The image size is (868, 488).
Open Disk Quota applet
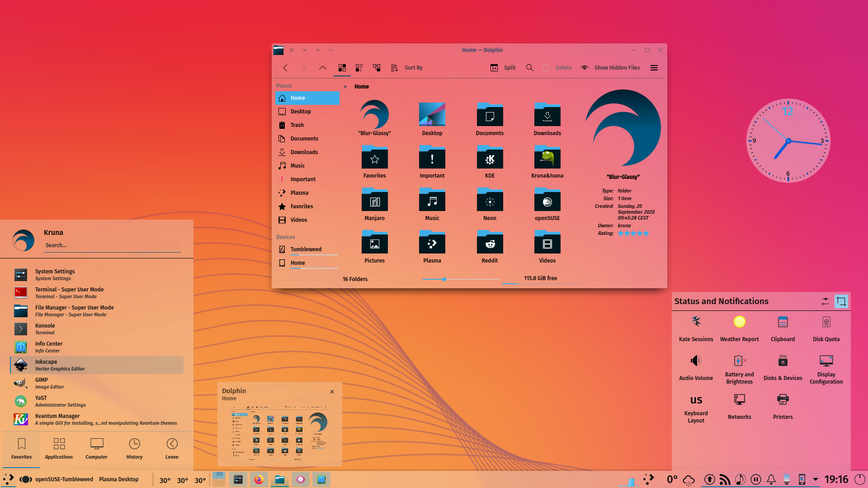tap(826, 329)
